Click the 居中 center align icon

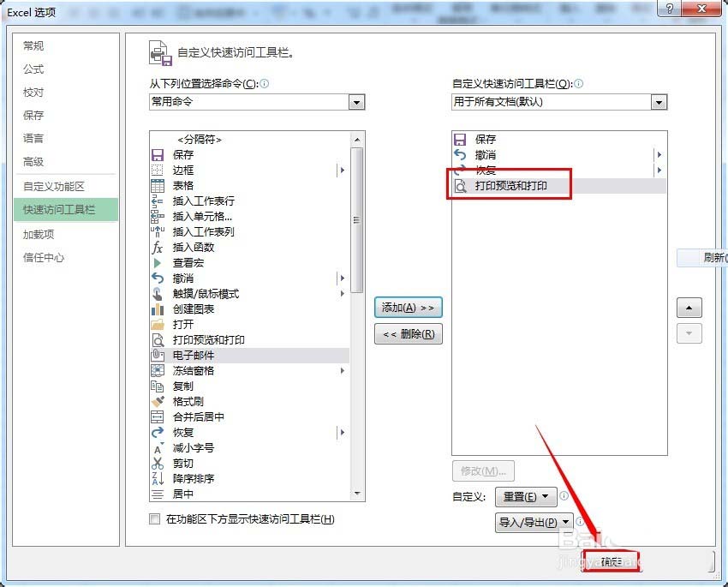pyautogui.click(x=158, y=494)
